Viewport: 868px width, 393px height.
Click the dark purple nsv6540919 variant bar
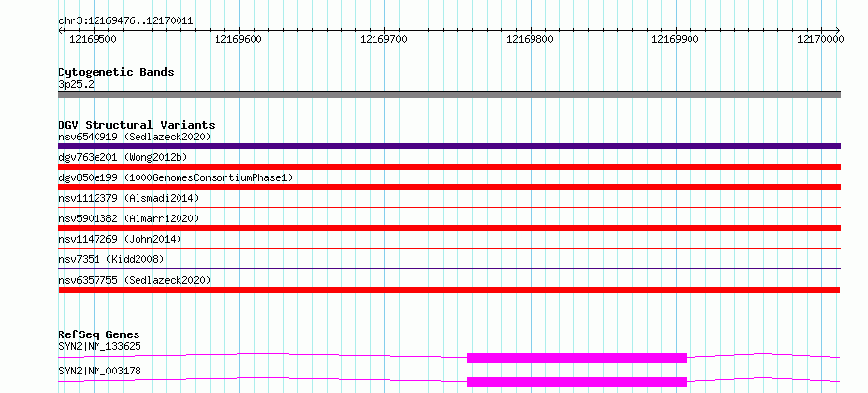coord(449,146)
